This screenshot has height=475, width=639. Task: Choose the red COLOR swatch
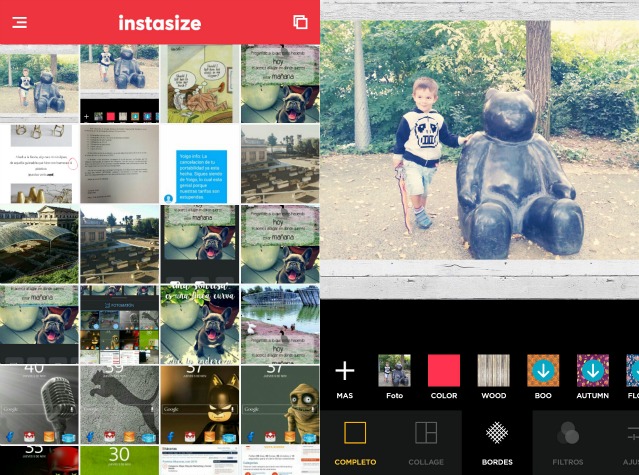[x=444, y=370]
